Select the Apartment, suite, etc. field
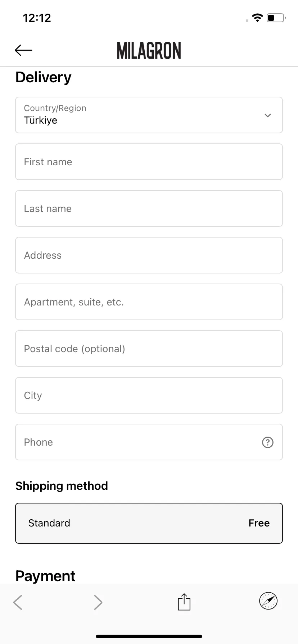The image size is (298, 644). click(149, 302)
